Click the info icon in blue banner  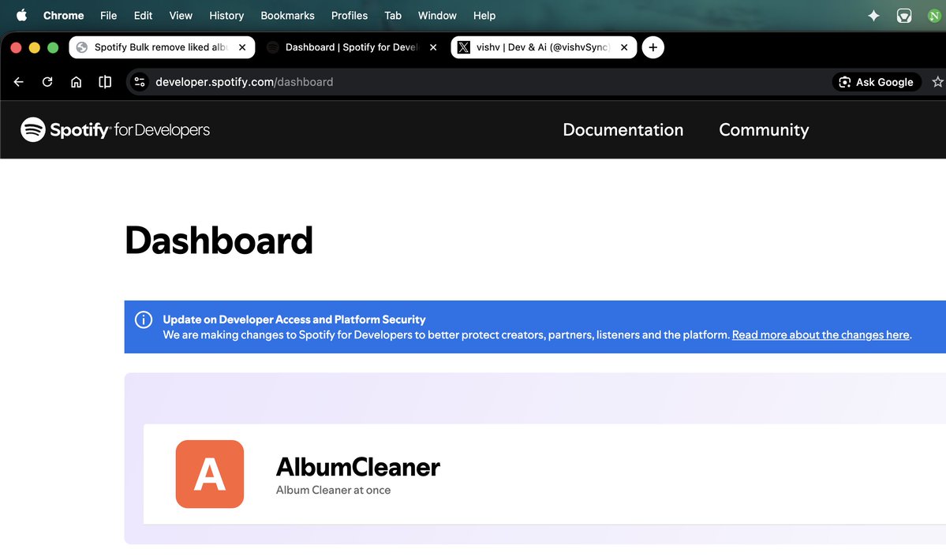coord(144,319)
